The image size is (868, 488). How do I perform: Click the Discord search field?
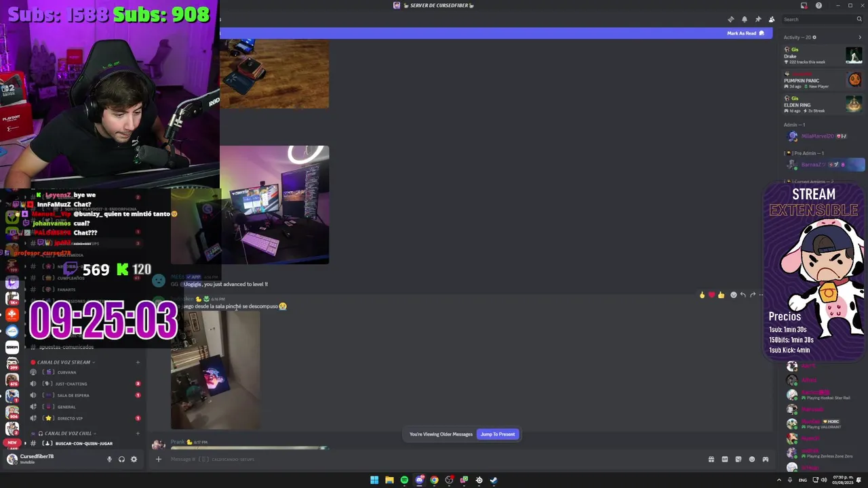[x=821, y=19]
